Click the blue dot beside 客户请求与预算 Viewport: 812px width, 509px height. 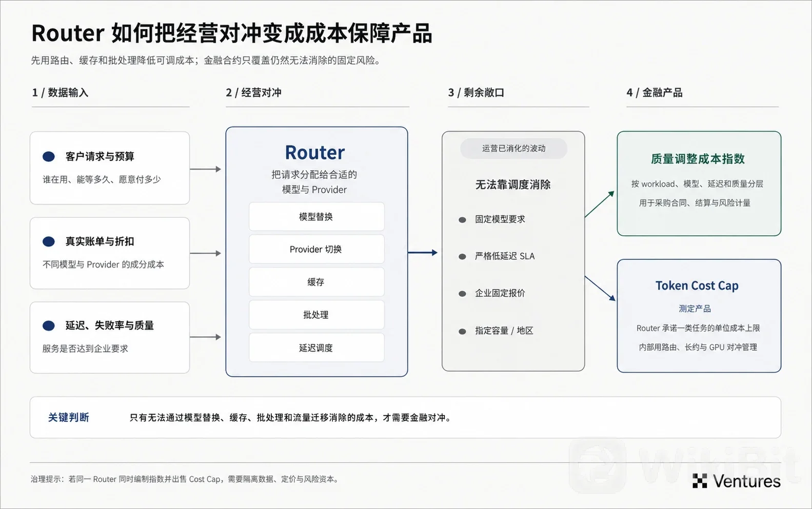point(49,156)
